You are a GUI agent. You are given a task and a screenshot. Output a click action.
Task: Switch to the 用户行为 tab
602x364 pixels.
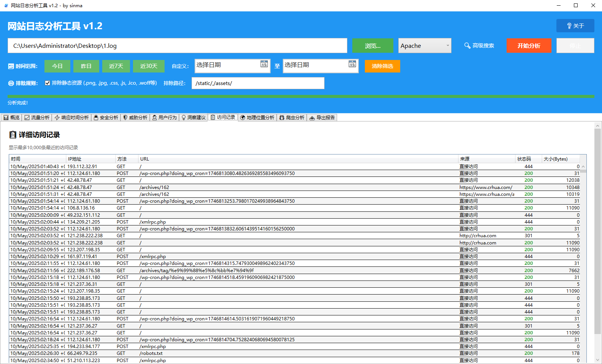165,118
